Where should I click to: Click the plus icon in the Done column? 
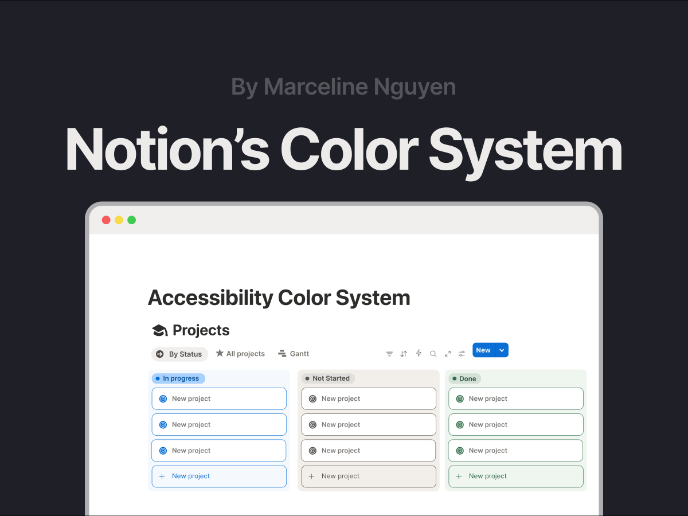(459, 476)
